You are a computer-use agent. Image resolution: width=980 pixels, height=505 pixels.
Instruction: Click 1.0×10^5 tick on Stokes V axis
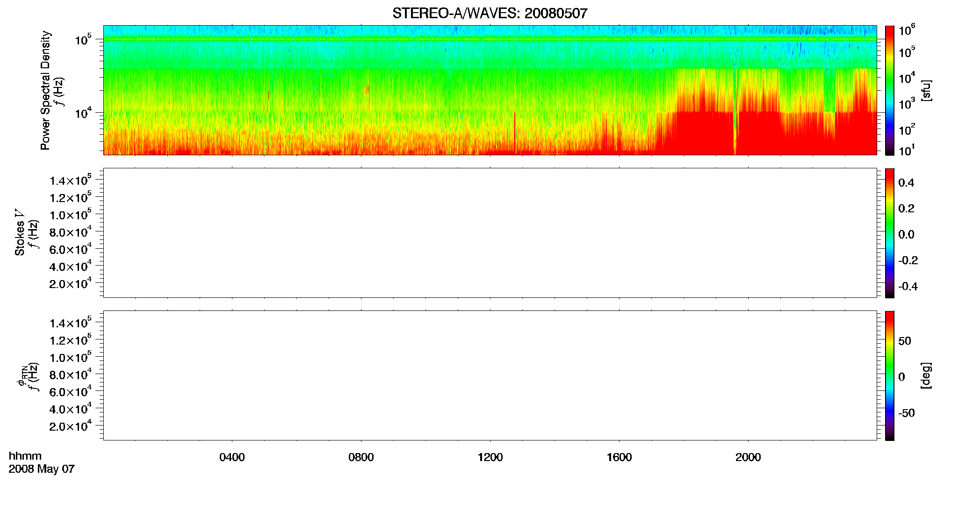click(71, 215)
